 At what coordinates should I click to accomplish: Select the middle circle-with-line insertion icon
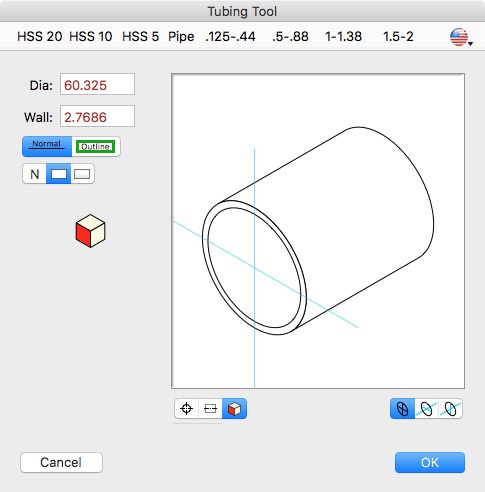pos(426,409)
